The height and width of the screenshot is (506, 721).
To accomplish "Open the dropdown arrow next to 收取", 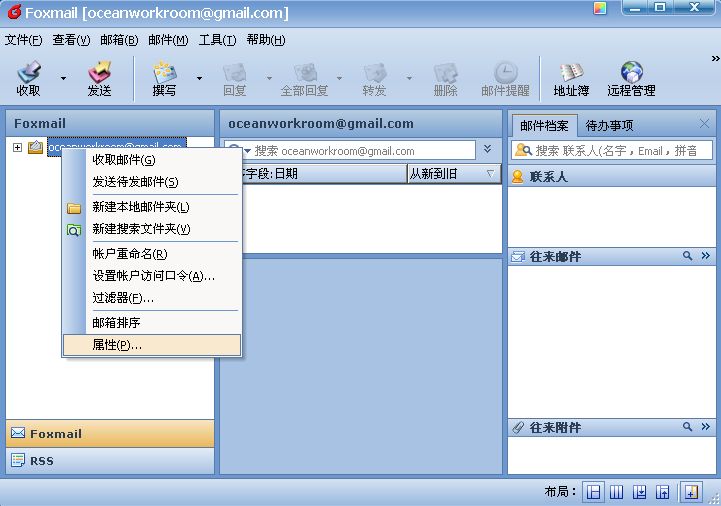I will 63,79.
